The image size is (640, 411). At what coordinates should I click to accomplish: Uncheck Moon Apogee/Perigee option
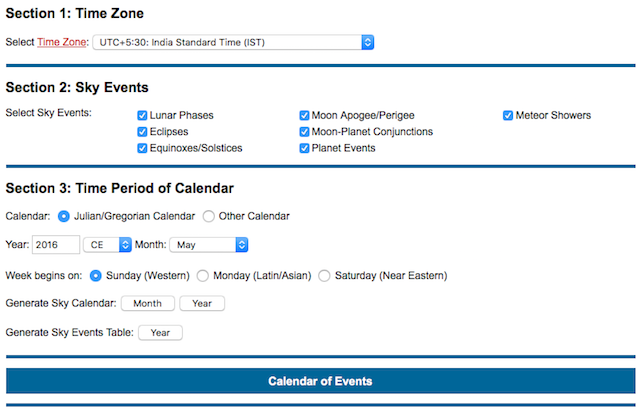pyautogui.click(x=304, y=116)
